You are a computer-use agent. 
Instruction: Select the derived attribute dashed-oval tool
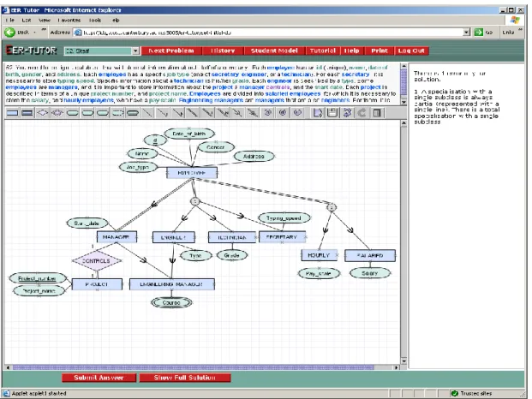tap(117, 113)
